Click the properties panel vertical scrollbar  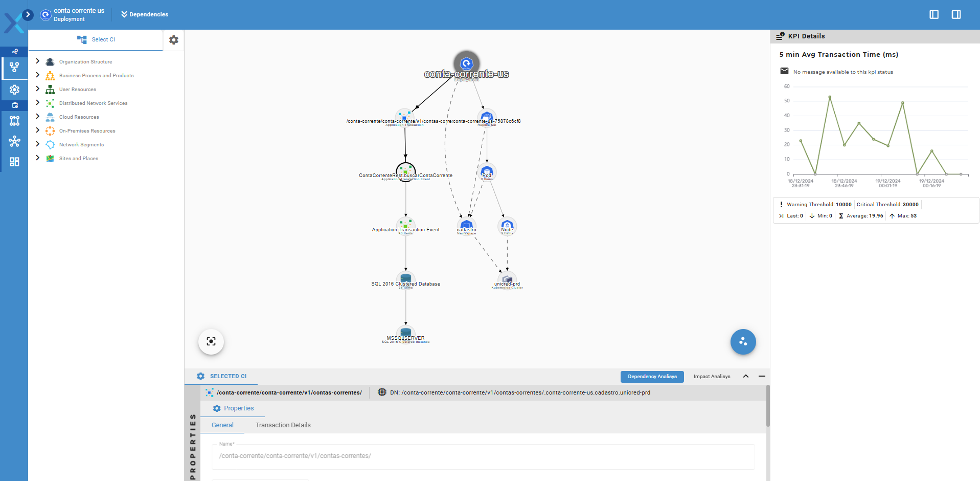point(767,407)
